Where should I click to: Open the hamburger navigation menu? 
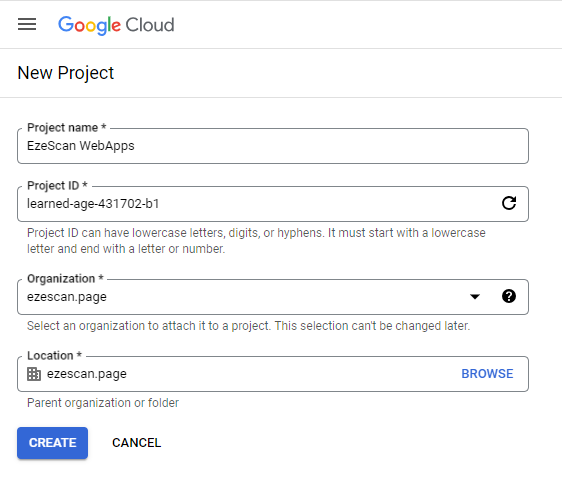click(x=27, y=24)
